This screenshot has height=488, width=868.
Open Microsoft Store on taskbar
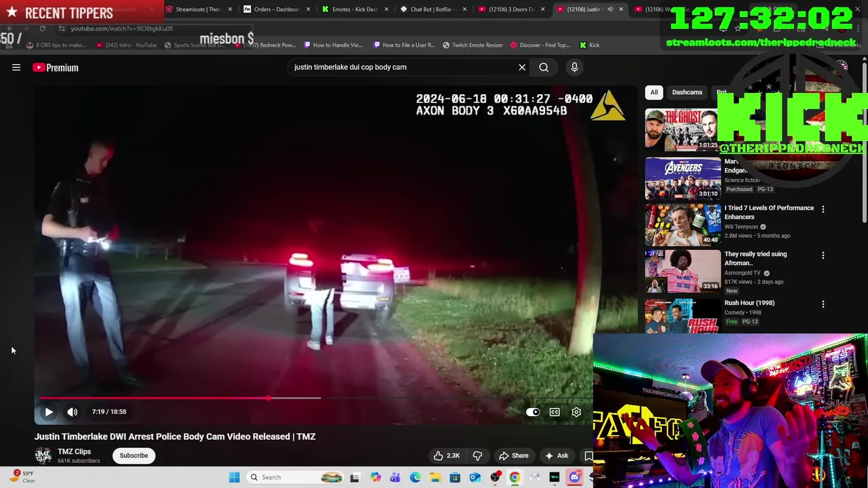pos(455,477)
